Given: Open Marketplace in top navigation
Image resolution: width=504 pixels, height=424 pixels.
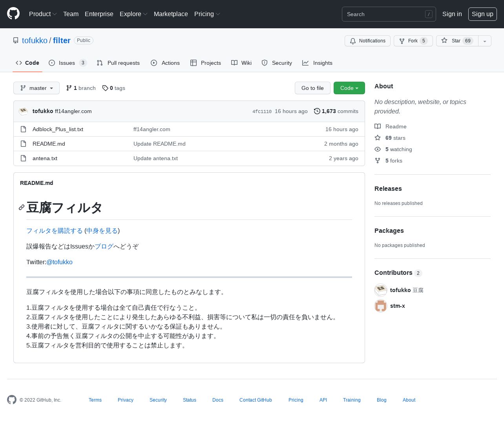Looking at the screenshot, I should point(171,14).
